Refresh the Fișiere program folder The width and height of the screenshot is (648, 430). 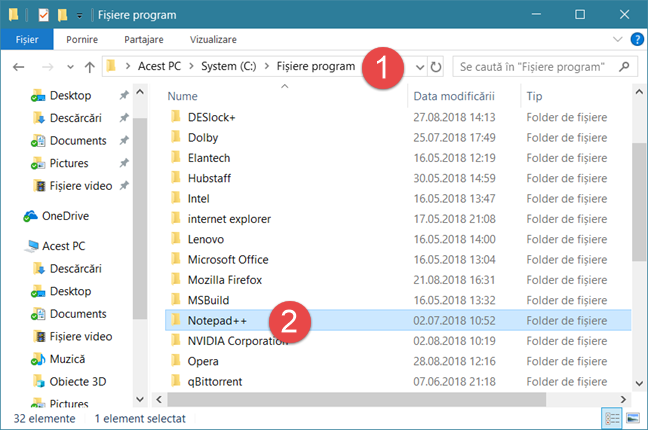pyautogui.click(x=436, y=67)
